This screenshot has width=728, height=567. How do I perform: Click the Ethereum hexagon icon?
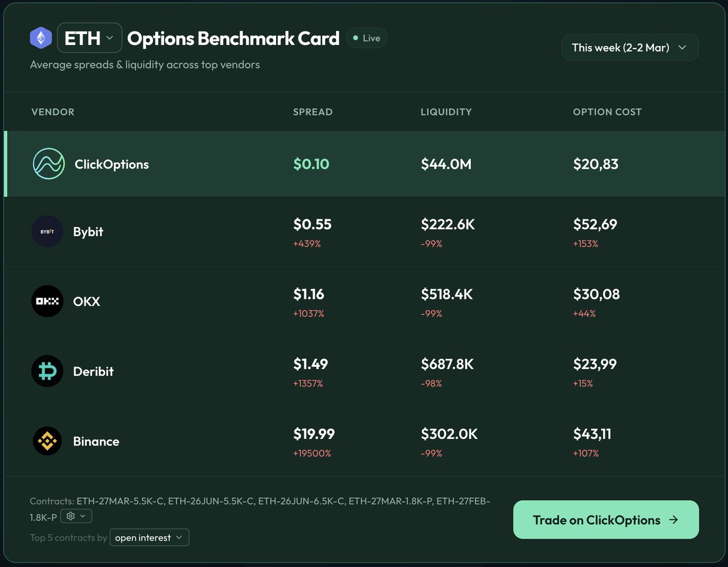click(41, 38)
